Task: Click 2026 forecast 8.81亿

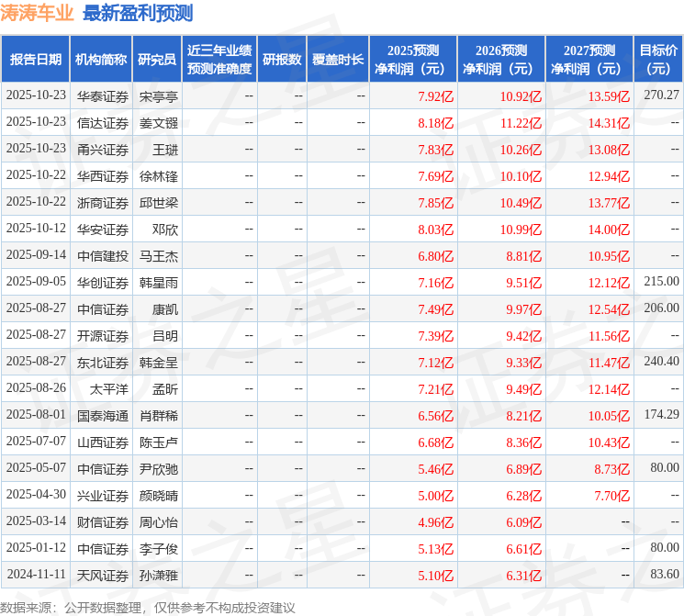Action: 523,256
